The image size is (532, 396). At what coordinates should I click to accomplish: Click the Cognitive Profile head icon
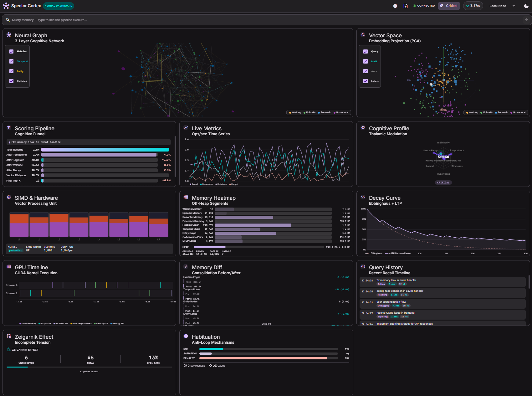point(363,128)
